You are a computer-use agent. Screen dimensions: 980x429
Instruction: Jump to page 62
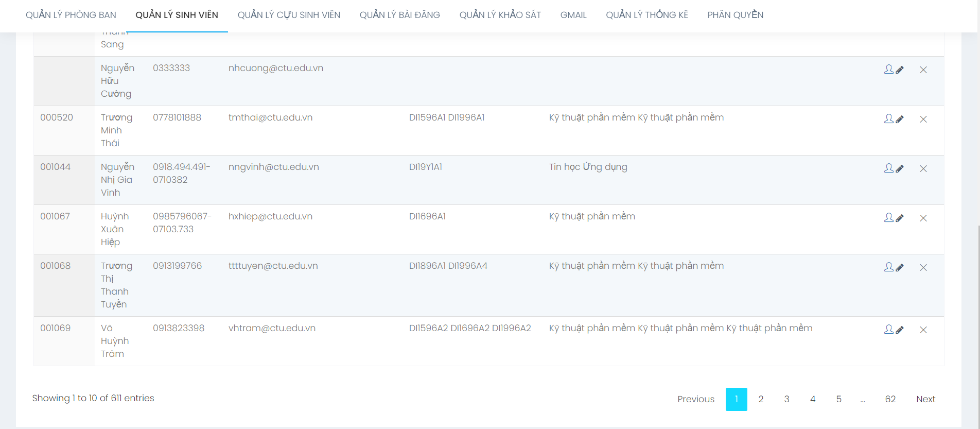[890, 399]
